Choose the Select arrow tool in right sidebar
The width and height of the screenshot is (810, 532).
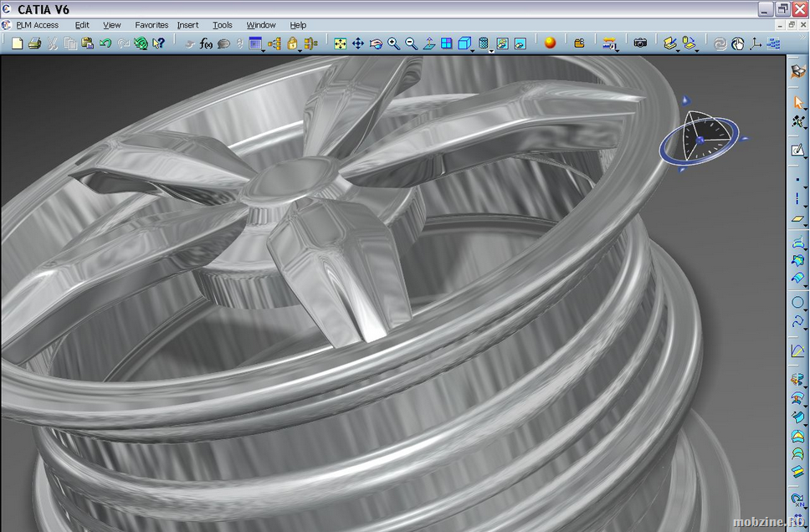(x=798, y=102)
